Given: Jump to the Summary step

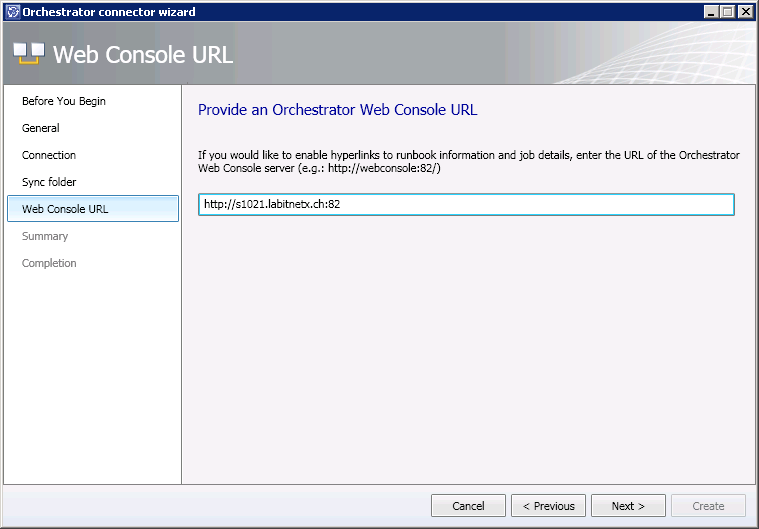Looking at the screenshot, I should 45,236.
